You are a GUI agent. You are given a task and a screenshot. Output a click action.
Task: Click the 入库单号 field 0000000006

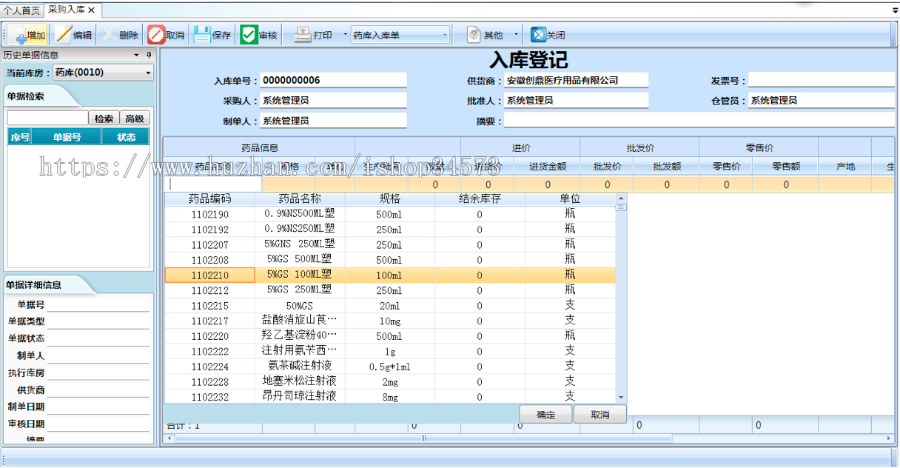click(333, 80)
